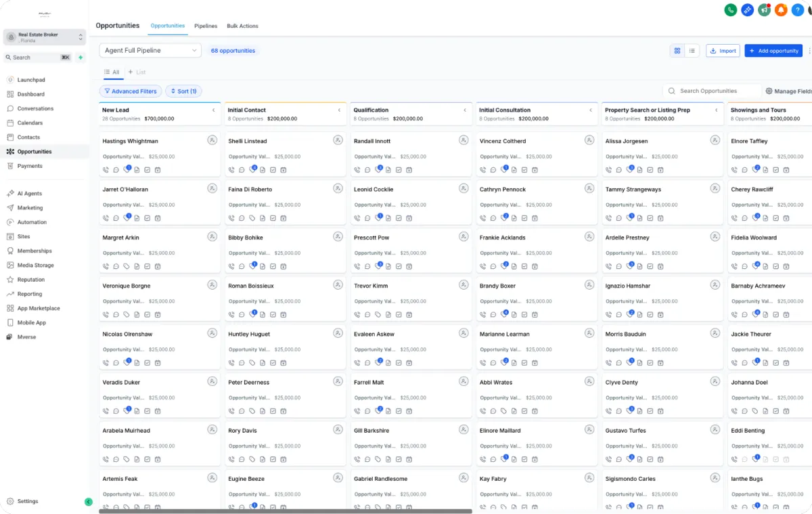Click the assign-user icon on Alissa Jorgesen's card
Screen dimensions: 812x514
coord(715,140)
